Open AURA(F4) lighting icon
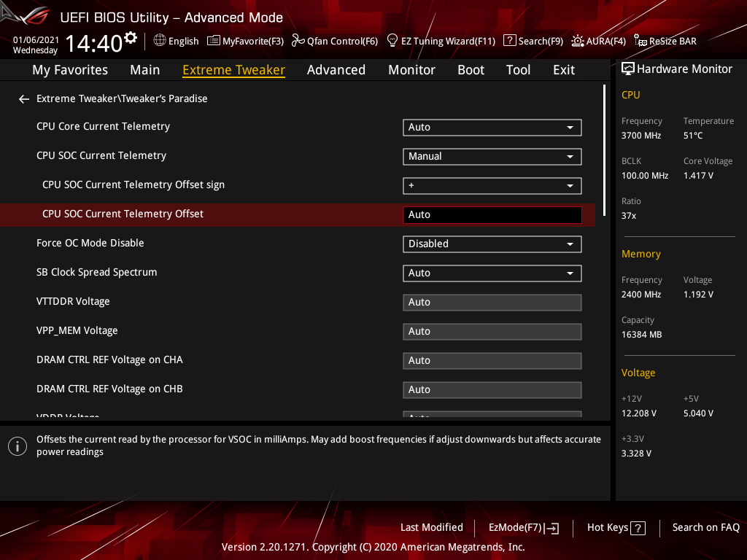The image size is (747, 560). (578, 41)
